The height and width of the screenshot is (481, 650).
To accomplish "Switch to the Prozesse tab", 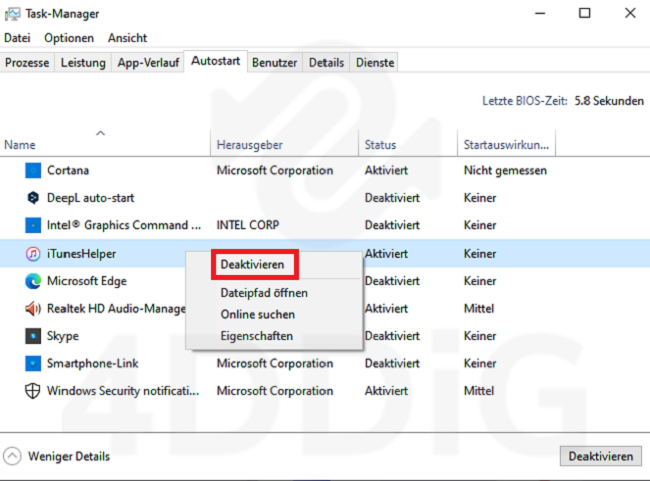I will click(27, 63).
